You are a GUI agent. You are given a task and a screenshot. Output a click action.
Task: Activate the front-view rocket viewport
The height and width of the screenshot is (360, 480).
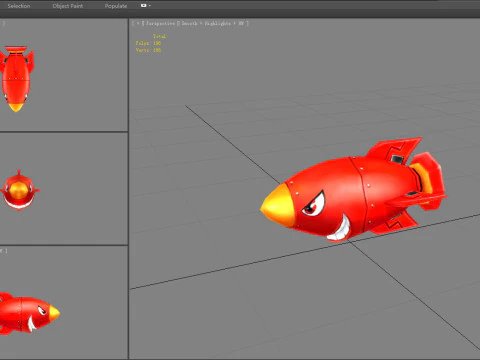(x=64, y=189)
